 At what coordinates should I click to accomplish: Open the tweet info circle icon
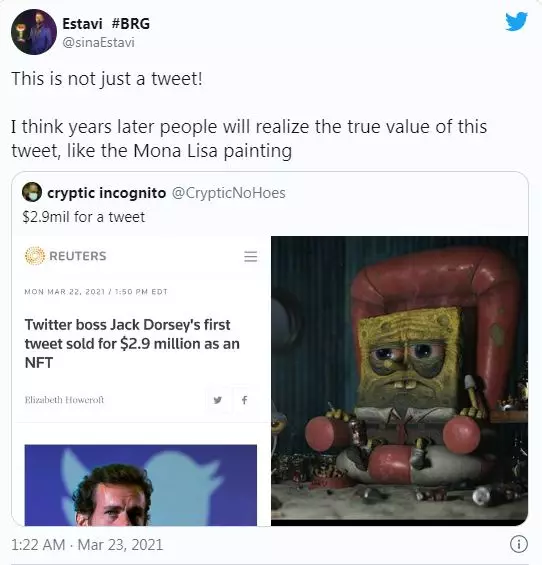click(x=519, y=544)
